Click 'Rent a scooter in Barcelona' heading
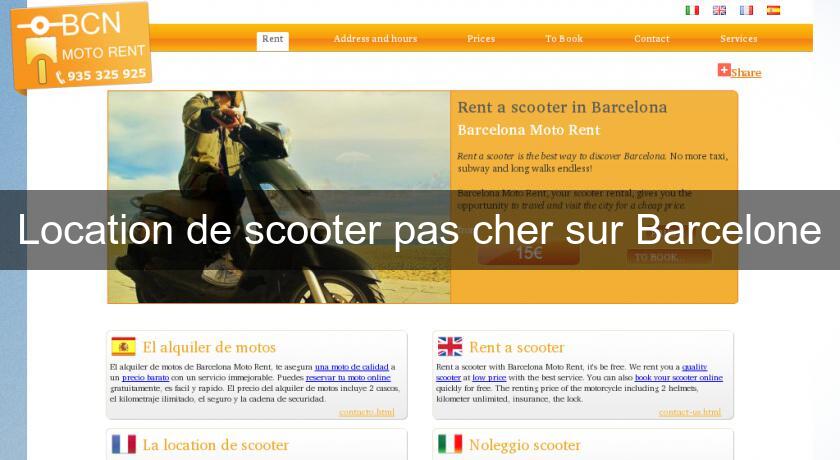The image size is (840, 460). pyautogui.click(x=562, y=107)
